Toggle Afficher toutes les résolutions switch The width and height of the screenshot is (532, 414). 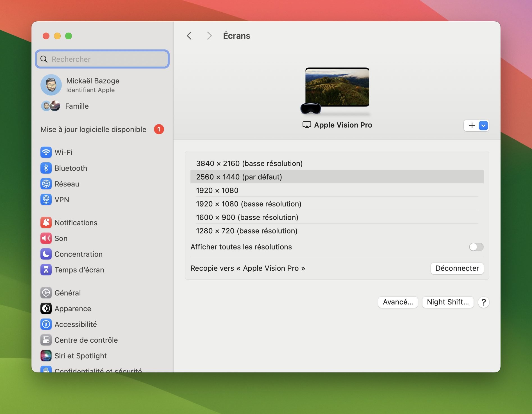pos(476,247)
